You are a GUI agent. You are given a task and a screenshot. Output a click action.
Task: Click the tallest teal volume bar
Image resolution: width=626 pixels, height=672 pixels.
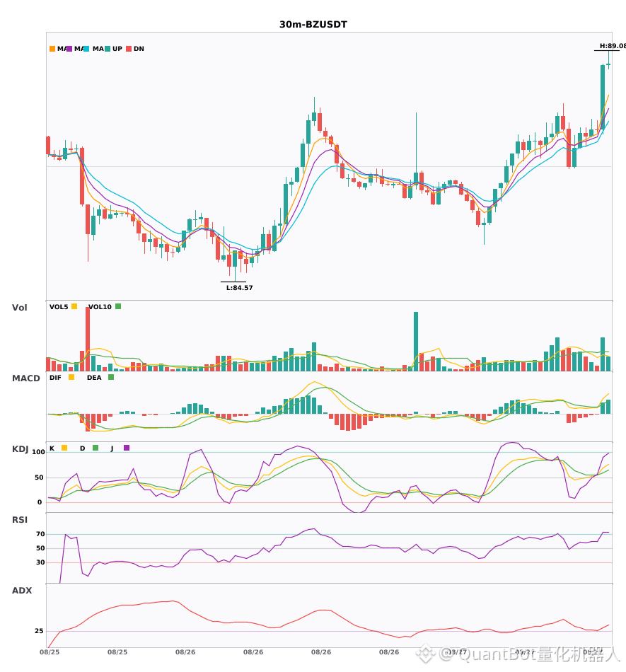click(x=416, y=342)
